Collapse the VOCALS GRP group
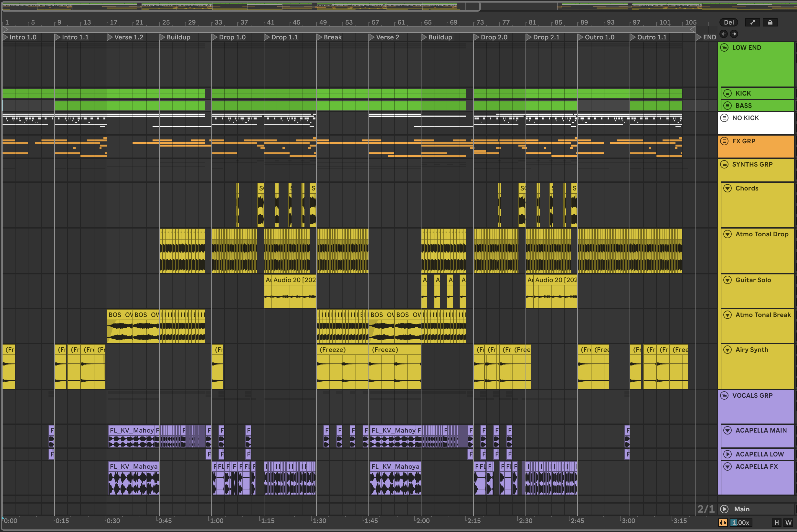Image resolution: width=797 pixels, height=532 pixels. [x=724, y=395]
